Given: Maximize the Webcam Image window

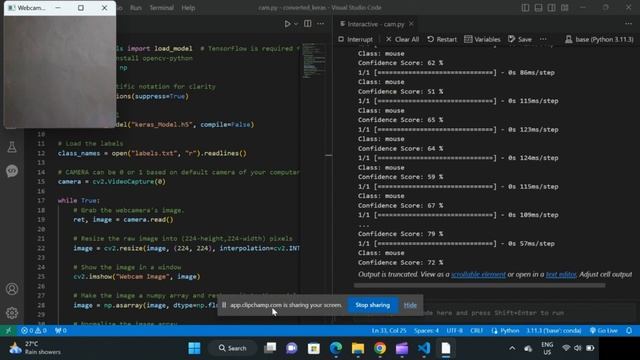Looking at the screenshot, I should click(81, 8).
